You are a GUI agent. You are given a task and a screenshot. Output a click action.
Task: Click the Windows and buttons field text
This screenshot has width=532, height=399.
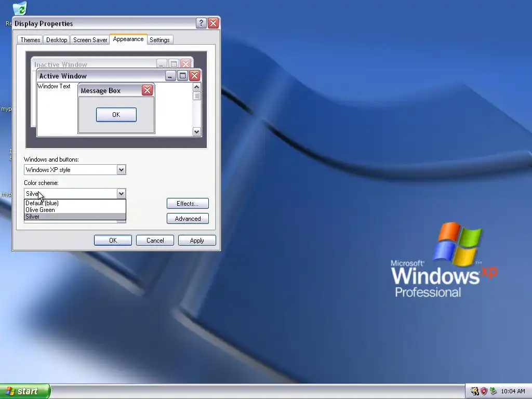(x=48, y=170)
